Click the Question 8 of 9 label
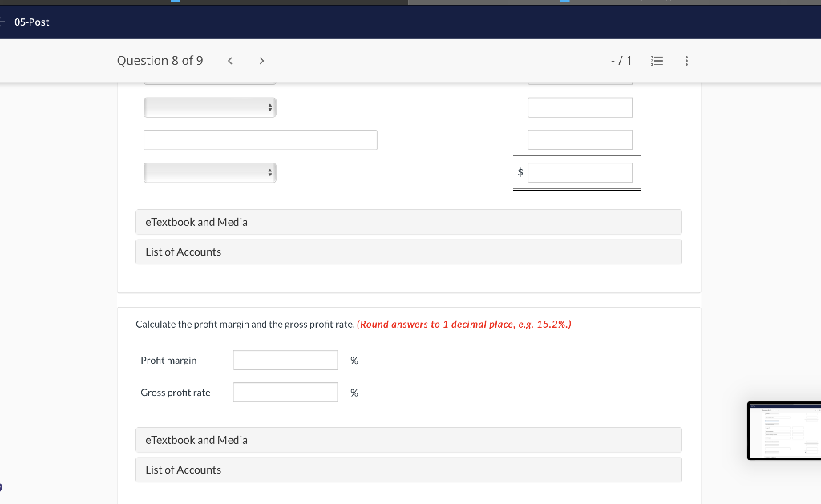821x504 pixels. tap(160, 61)
